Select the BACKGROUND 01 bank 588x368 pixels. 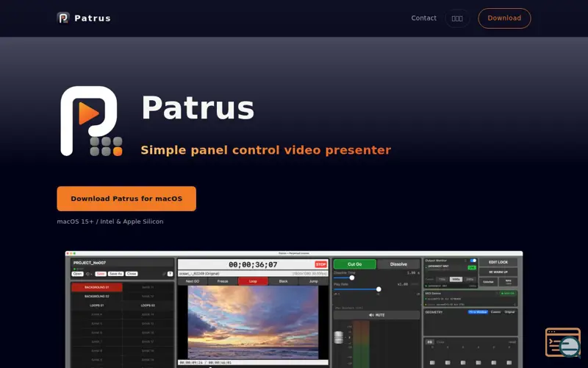pyautogui.click(x=97, y=287)
